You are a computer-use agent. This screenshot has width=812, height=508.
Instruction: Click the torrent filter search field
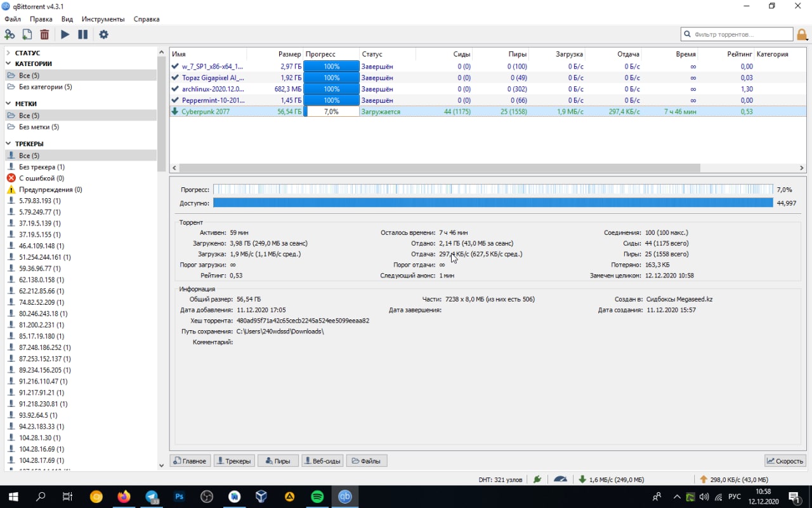coord(737,34)
